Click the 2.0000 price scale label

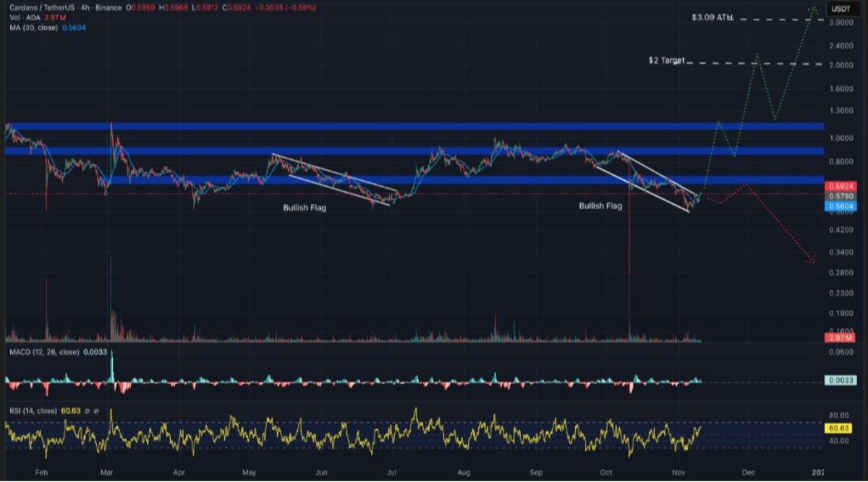[839, 65]
